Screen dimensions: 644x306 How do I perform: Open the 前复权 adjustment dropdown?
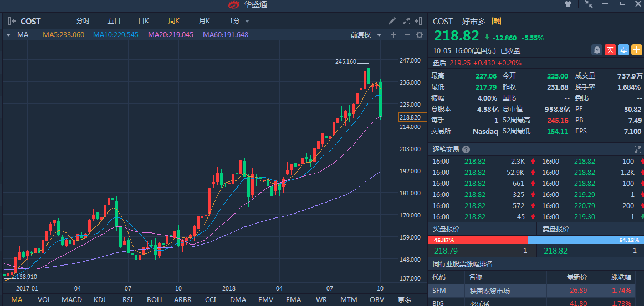point(366,35)
